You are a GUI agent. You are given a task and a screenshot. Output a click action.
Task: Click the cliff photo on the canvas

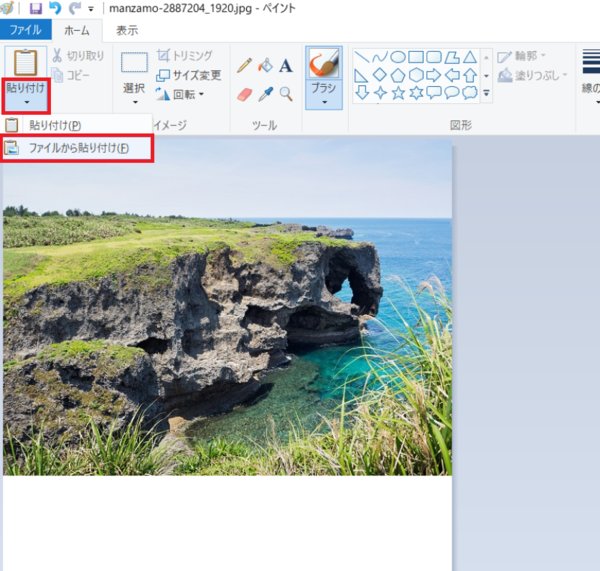(227, 307)
